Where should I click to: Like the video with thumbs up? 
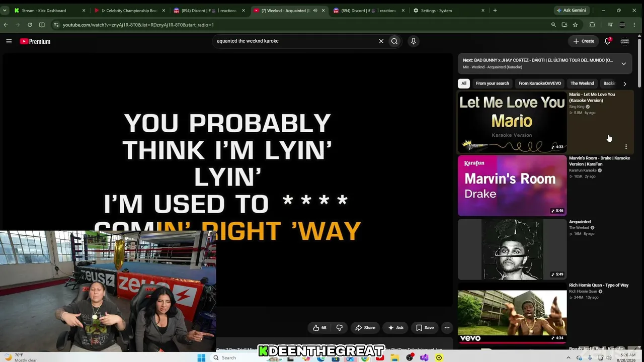pyautogui.click(x=319, y=328)
